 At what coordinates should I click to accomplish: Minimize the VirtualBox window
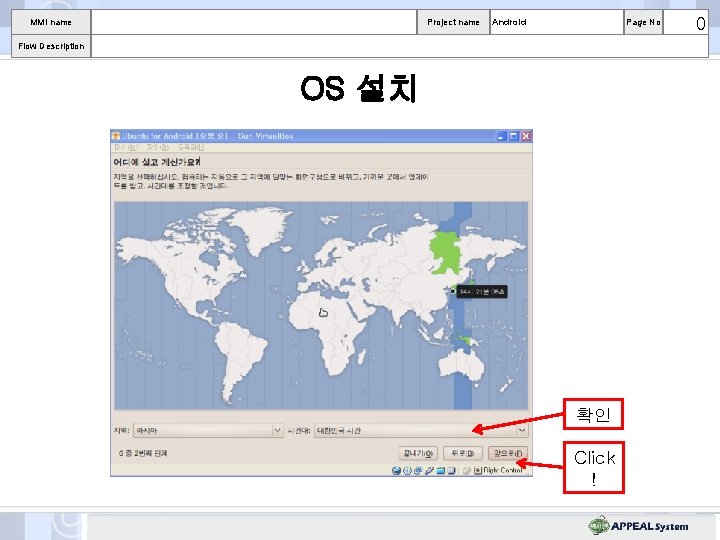tap(502, 136)
